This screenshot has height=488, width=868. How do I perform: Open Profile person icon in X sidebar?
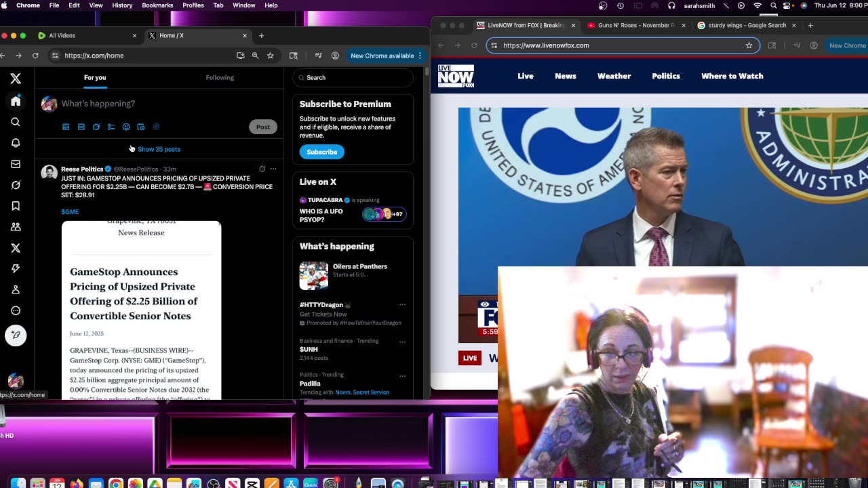click(x=16, y=289)
